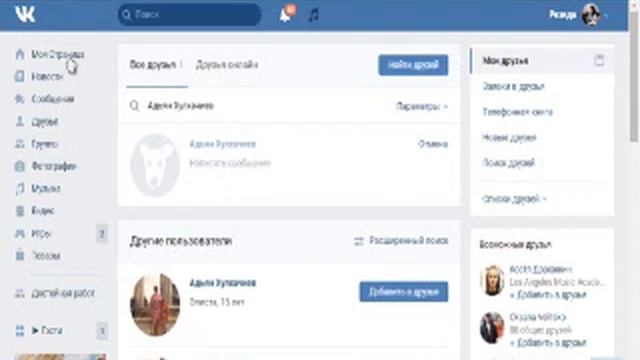
Task: Select Friend requests in right menu
Action: [513, 86]
